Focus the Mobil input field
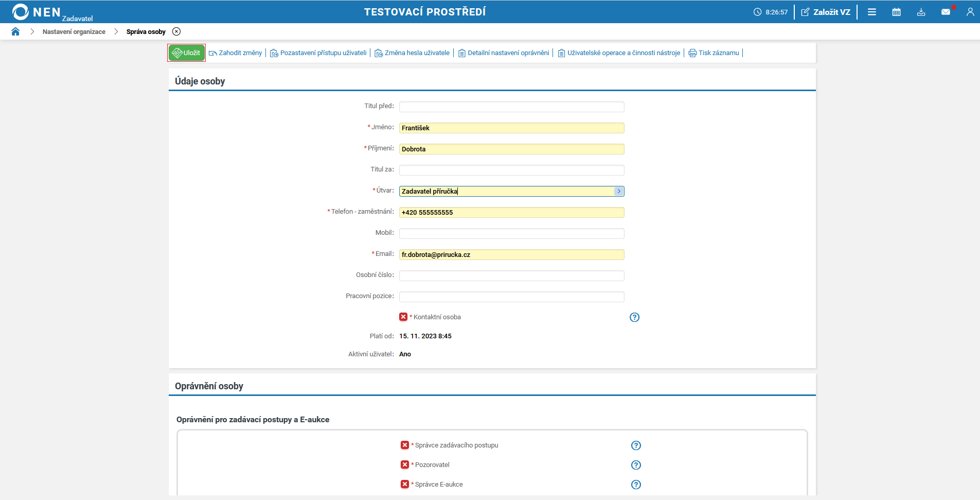 511,233
